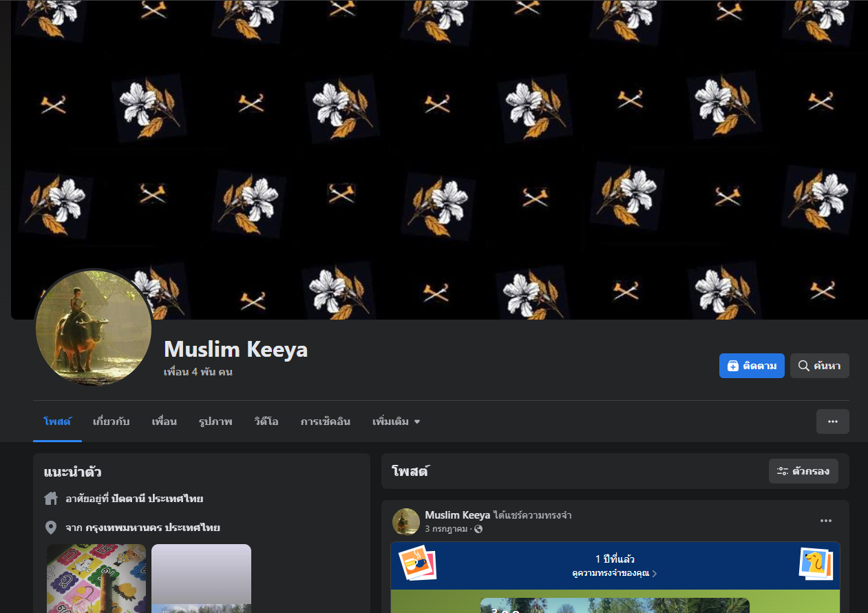Viewport: 868px width, 613px height.
Task: Open profile search (ค้นหา) button
Action: coord(819,366)
